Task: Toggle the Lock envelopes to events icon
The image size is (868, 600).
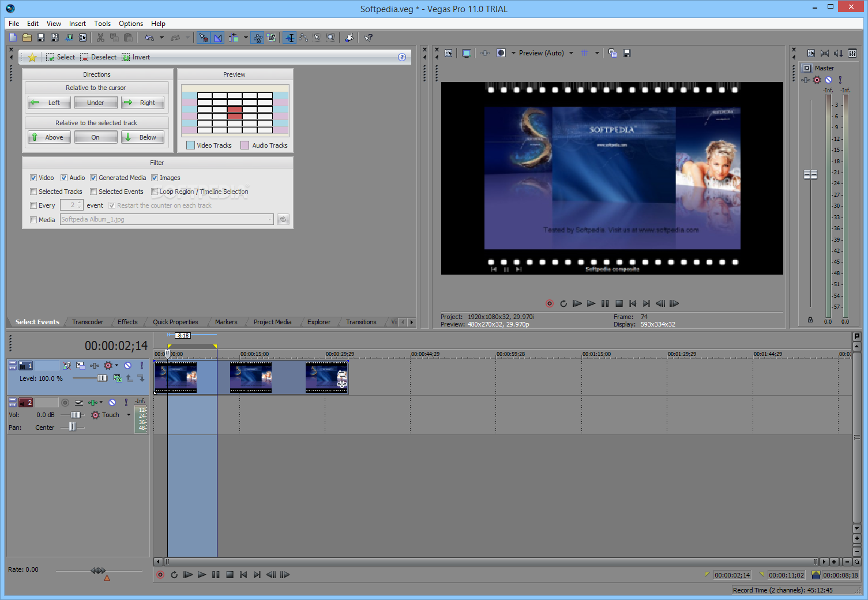Action: 258,37
